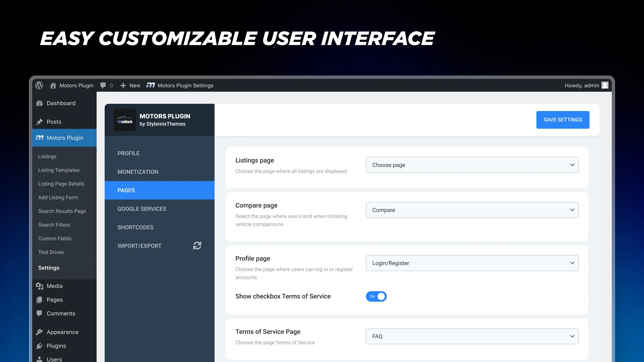Open Listing Page Details submenu item
The width and height of the screenshot is (644, 362).
click(x=61, y=184)
